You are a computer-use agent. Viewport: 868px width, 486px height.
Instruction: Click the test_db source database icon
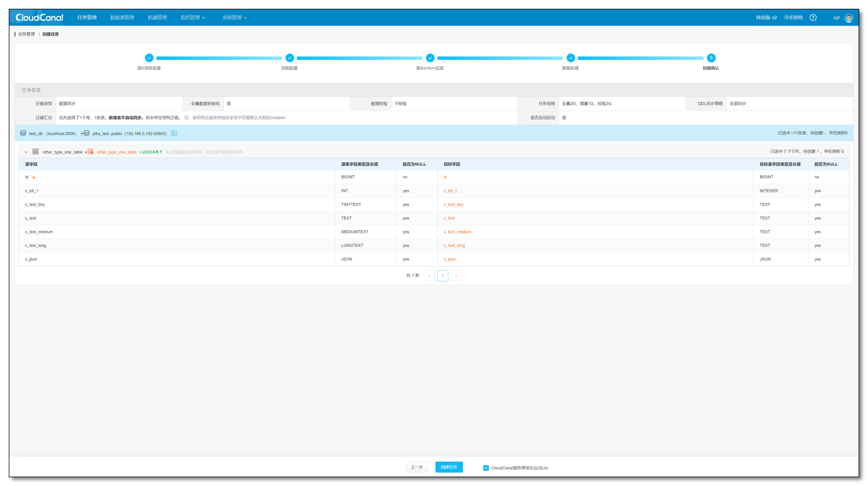(x=23, y=133)
